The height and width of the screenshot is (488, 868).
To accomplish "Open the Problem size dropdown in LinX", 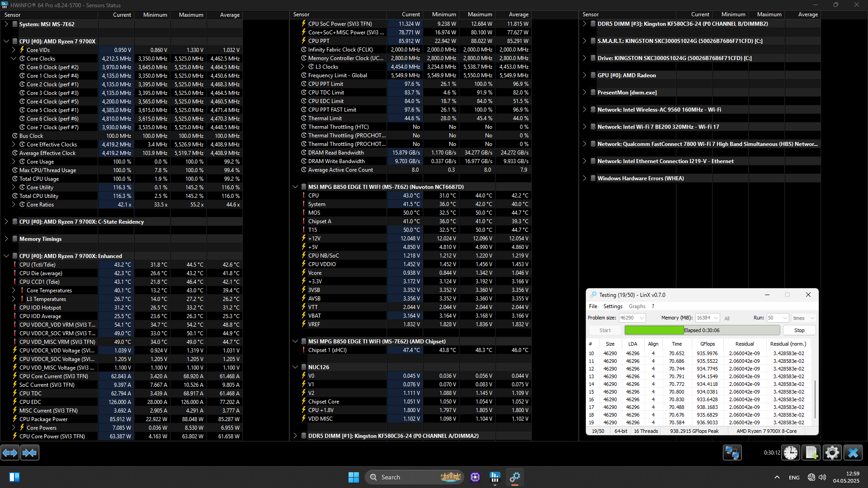I will [642, 318].
